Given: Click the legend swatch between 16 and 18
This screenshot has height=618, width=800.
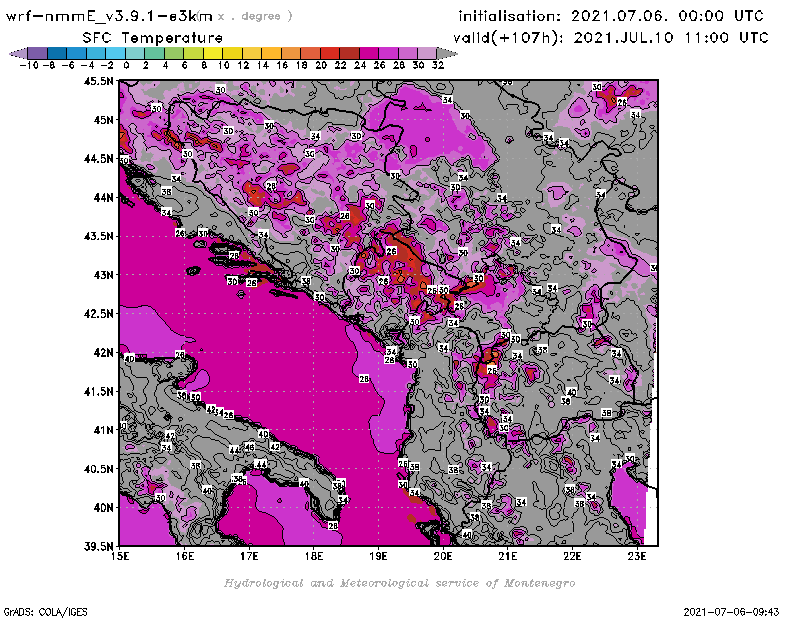Looking at the screenshot, I should pyautogui.click(x=290, y=53).
